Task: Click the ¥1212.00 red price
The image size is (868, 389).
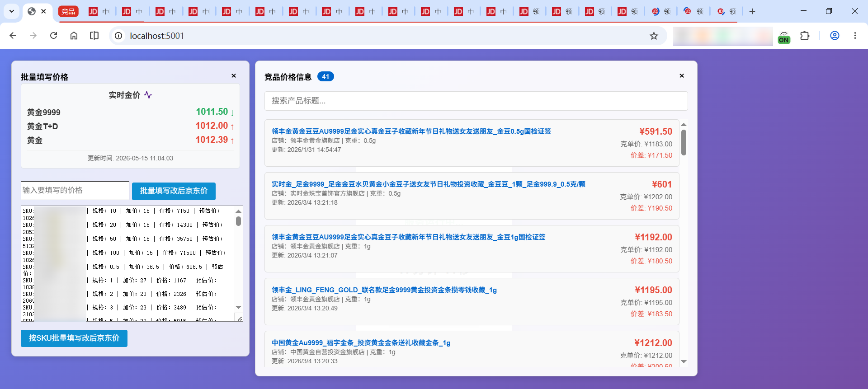Action: click(653, 343)
